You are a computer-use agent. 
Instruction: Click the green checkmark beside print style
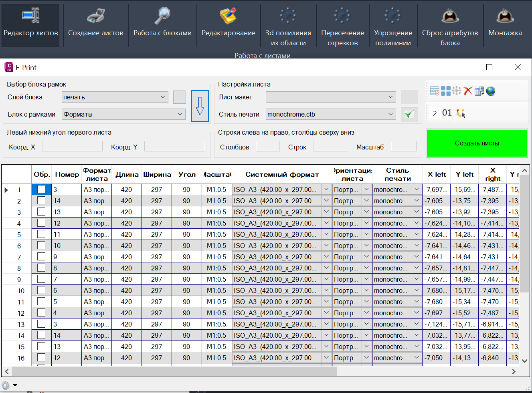(x=409, y=114)
